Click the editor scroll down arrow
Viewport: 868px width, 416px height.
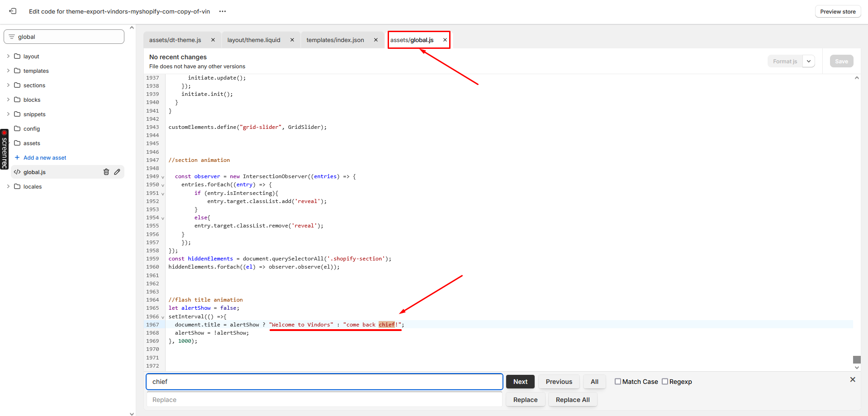857,368
